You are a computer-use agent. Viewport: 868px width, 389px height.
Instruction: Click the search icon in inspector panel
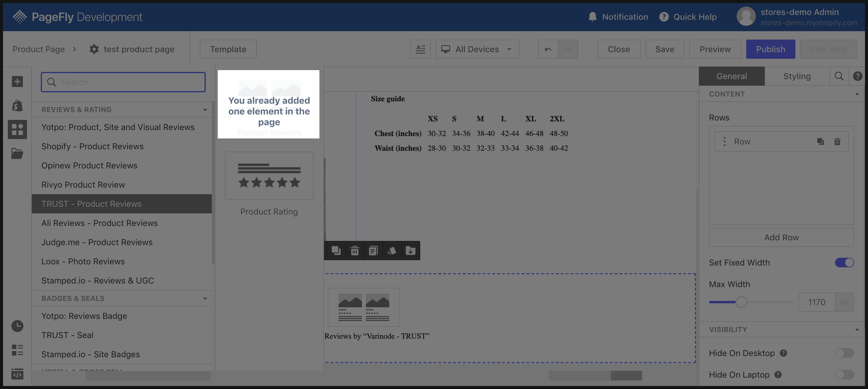coord(839,76)
